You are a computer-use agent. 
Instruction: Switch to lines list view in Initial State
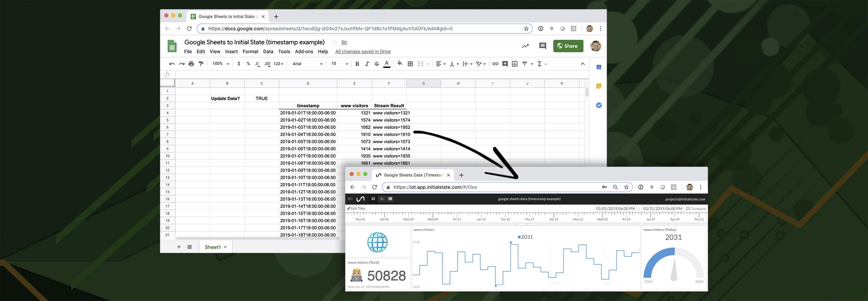click(x=390, y=199)
